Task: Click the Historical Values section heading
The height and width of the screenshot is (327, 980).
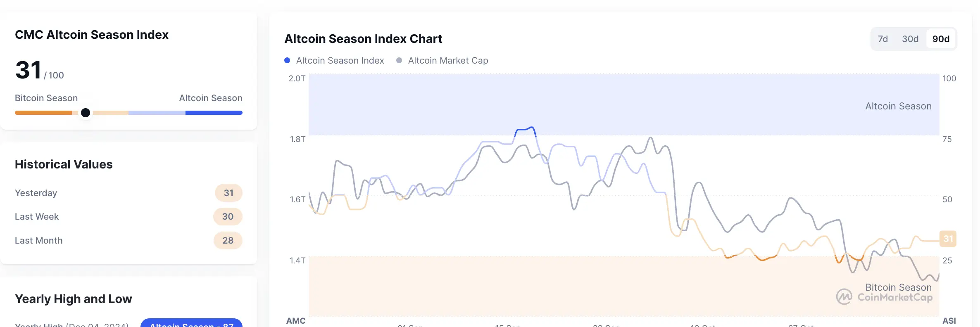Action: coord(64,164)
